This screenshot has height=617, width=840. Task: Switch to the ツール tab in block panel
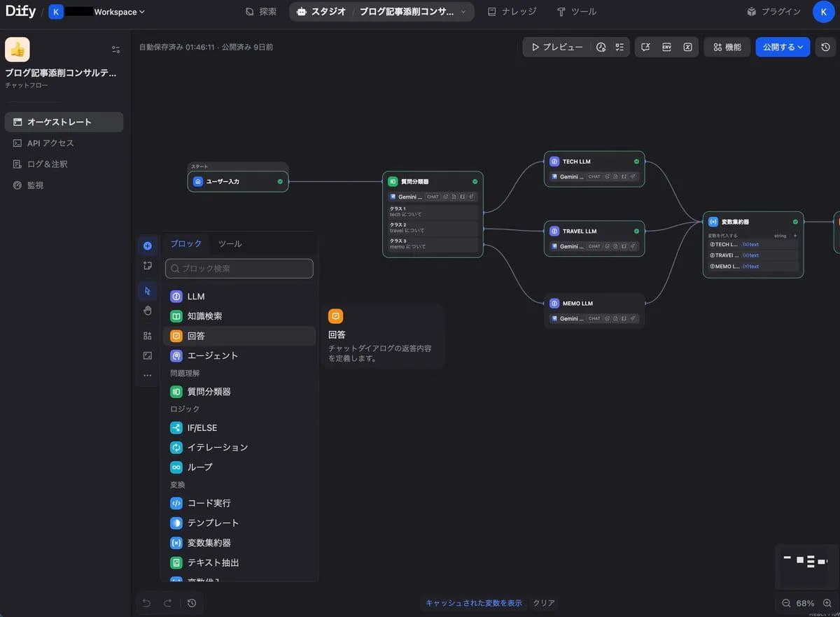coord(230,243)
